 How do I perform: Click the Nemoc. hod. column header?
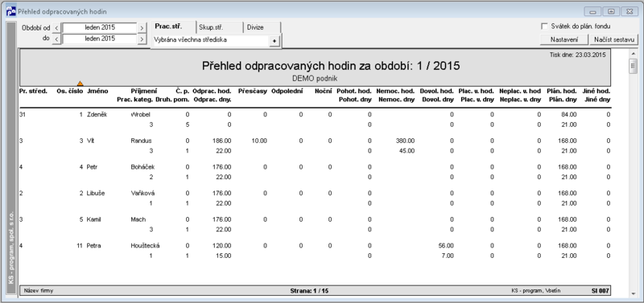coord(395,91)
